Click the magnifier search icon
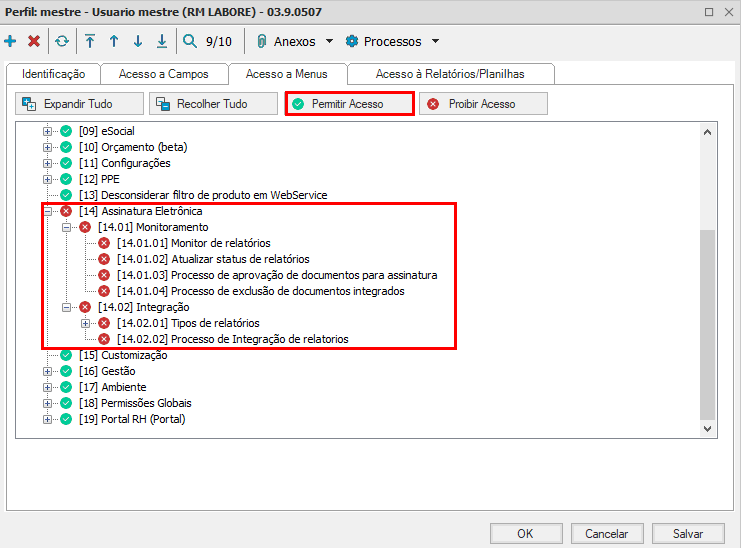This screenshot has width=741, height=548. point(190,41)
